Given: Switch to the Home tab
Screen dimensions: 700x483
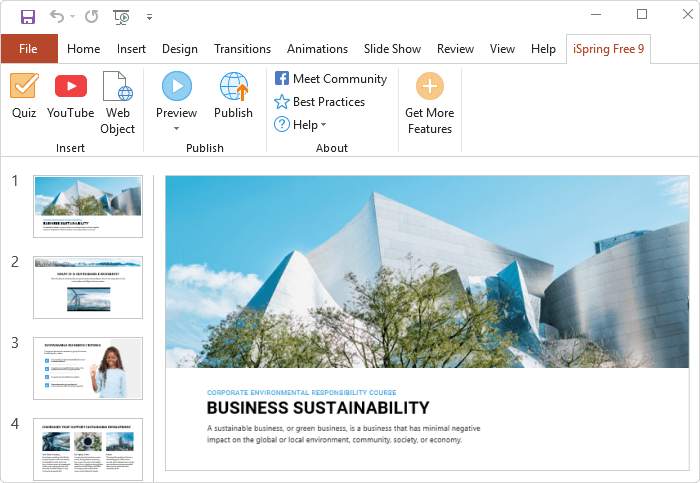Looking at the screenshot, I should tap(83, 49).
